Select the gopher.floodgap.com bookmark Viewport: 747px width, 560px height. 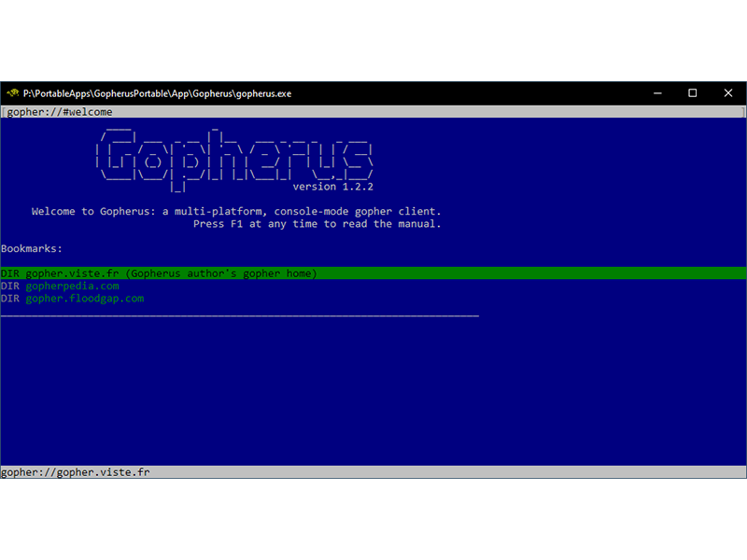pyautogui.click(x=84, y=299)
